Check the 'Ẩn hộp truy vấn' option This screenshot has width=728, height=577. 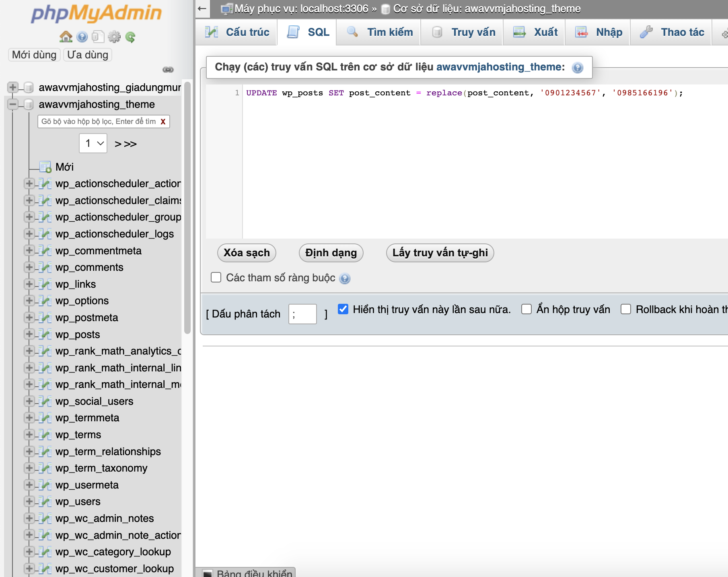[x=526, y=309]
